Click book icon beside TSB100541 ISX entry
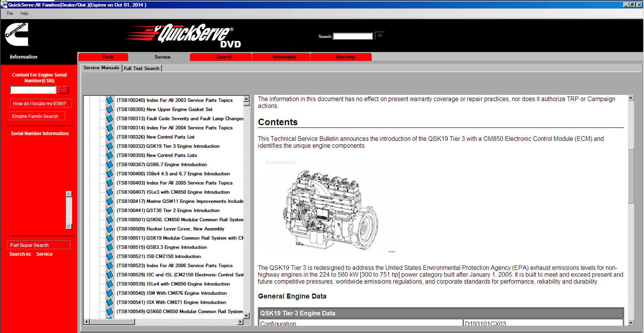This screenshot has height=333, width=644. coord(109,302)
